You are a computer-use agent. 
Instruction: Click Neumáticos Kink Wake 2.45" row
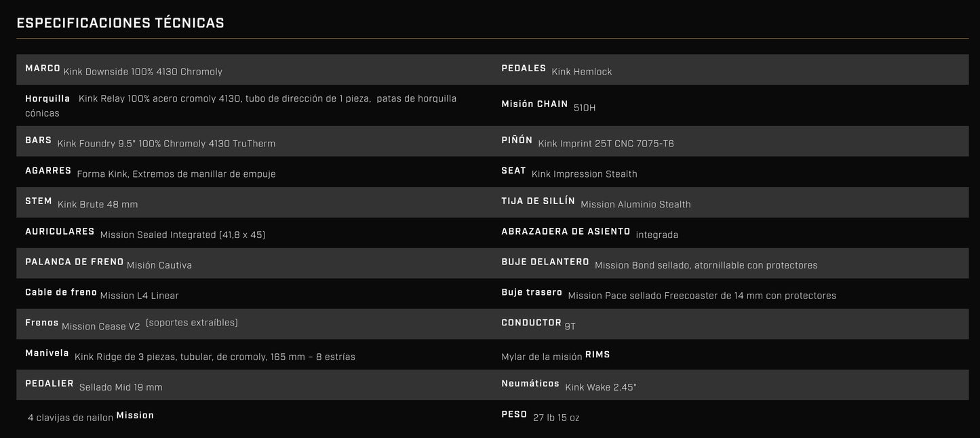pyautogui.click(x=730, y=385)
